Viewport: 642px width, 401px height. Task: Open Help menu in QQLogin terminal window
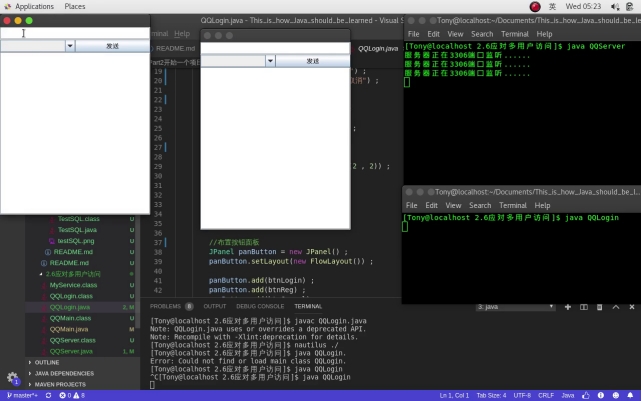[x=542, y=205]
